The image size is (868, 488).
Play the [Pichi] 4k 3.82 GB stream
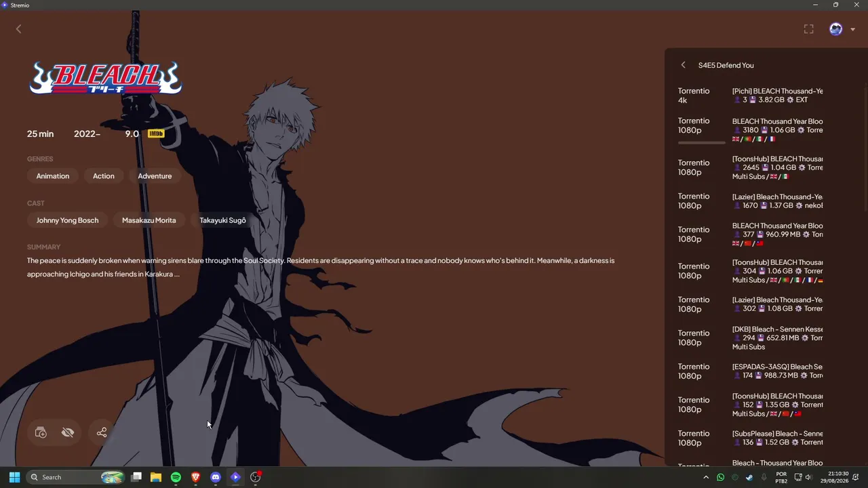coord(765,96)
